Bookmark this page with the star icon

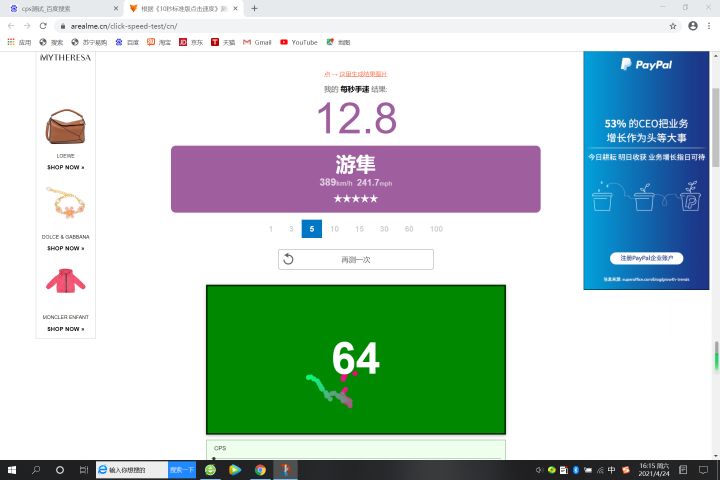tap(673, 26)
